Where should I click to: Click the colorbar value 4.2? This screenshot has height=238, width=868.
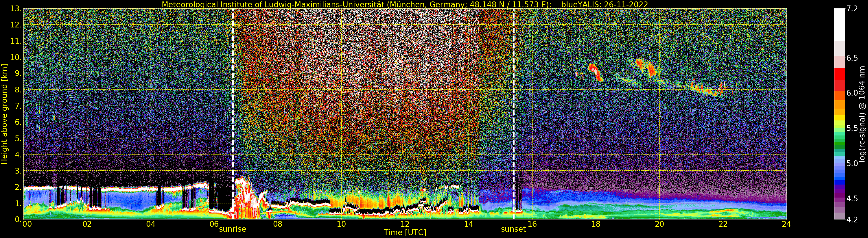(852, 220)
